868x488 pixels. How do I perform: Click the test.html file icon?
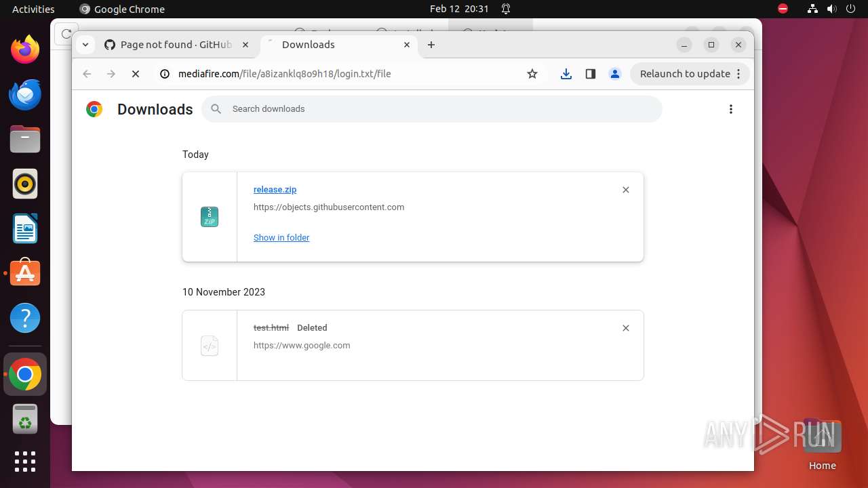[x=210, y=346]
